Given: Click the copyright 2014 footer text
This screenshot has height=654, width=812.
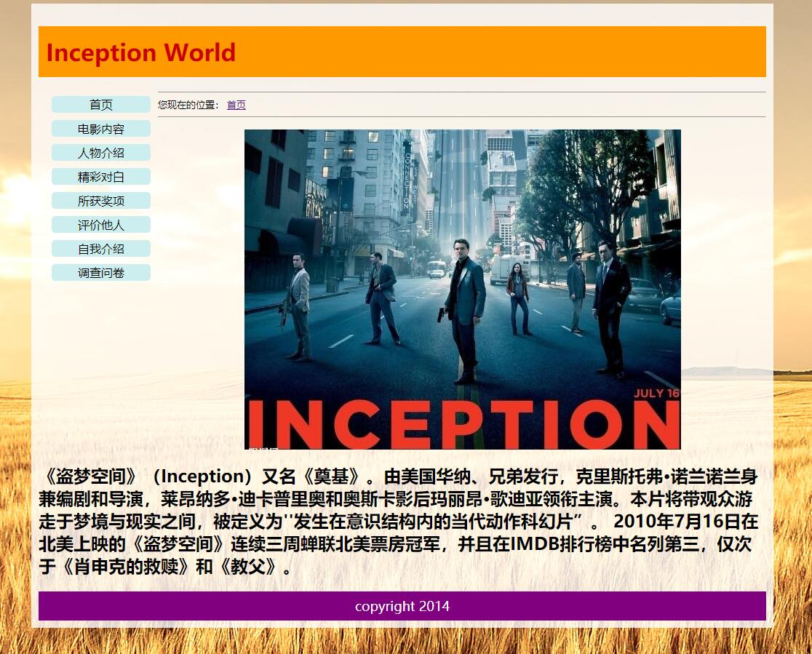Looking at the screenshot, I should tap(402, 606).
